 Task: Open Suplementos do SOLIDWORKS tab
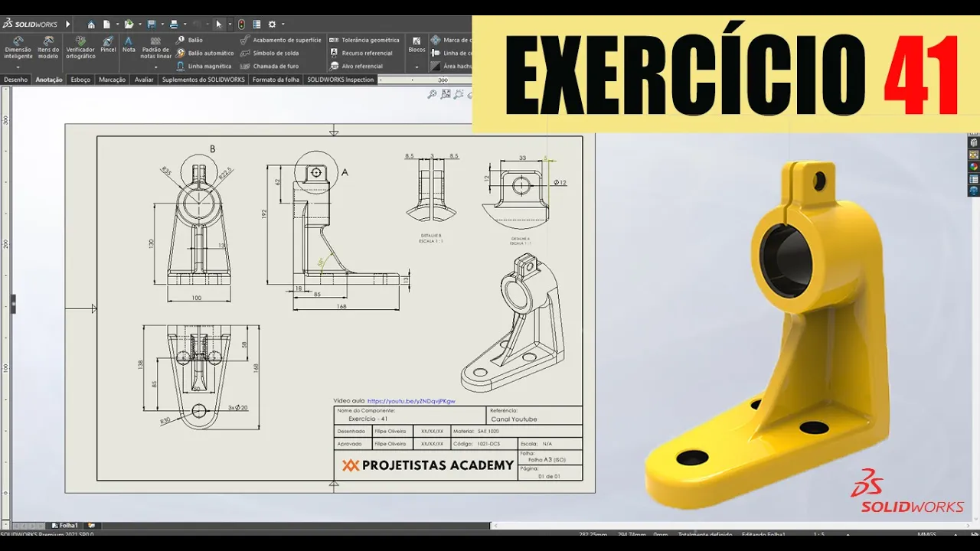(204, 80)
